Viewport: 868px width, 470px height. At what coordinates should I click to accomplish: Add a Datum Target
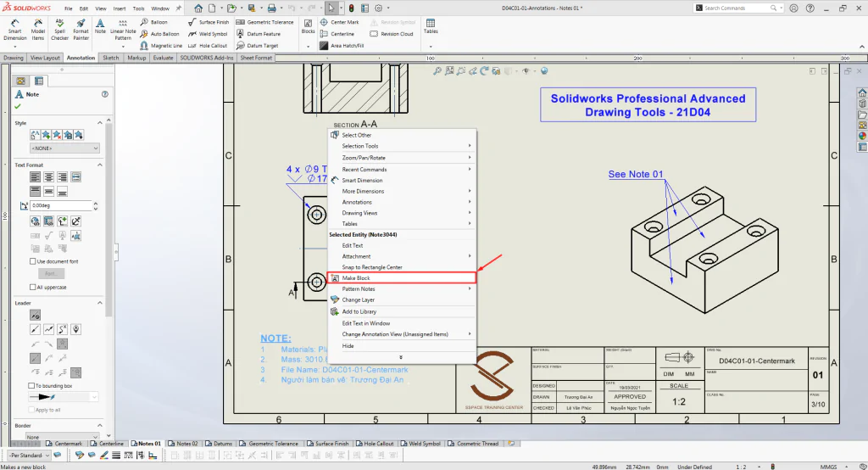(x=257, y=46)
